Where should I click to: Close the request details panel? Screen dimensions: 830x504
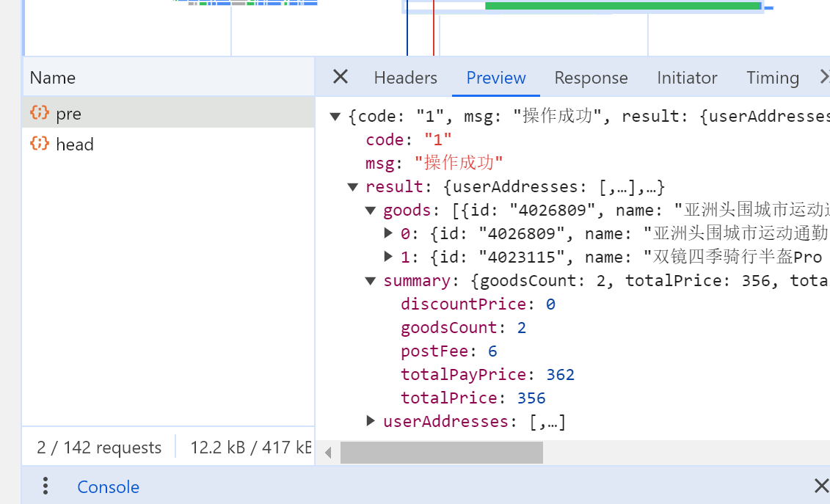(341, 77)
